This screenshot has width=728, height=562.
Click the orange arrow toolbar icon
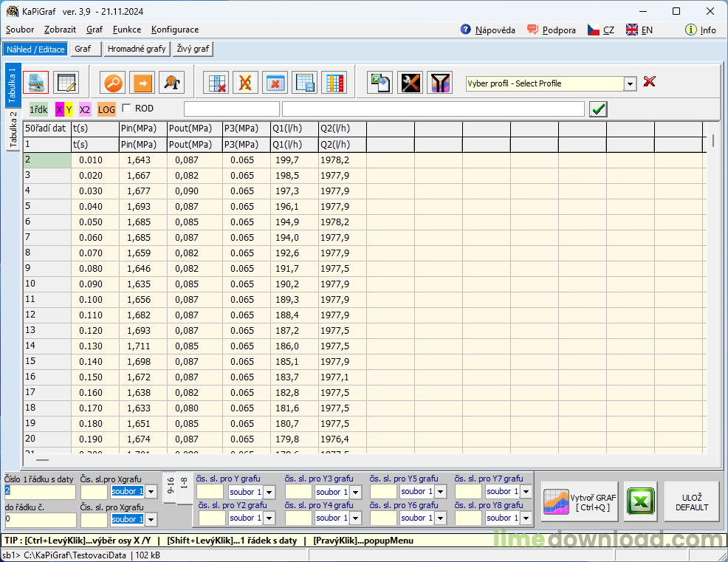coord(142,83)
